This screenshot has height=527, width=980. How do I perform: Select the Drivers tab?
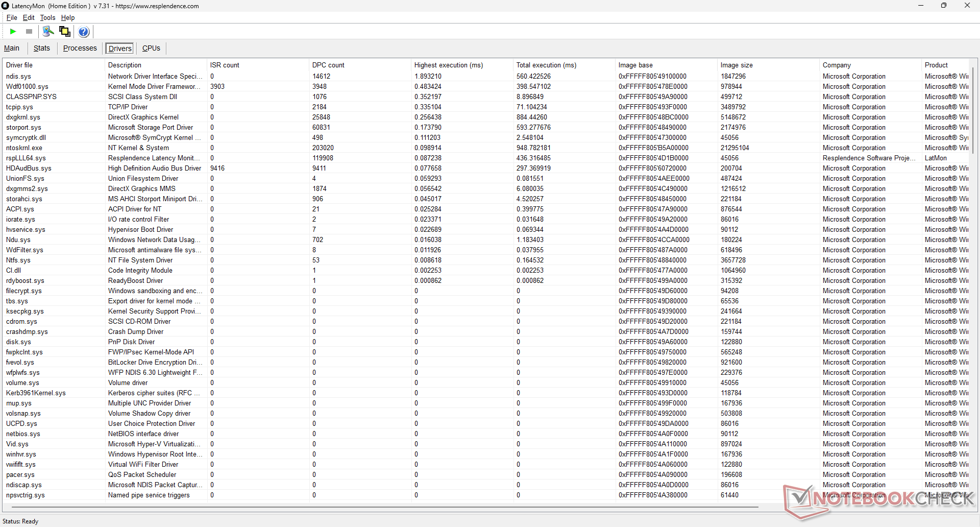[x=120, y=49]
